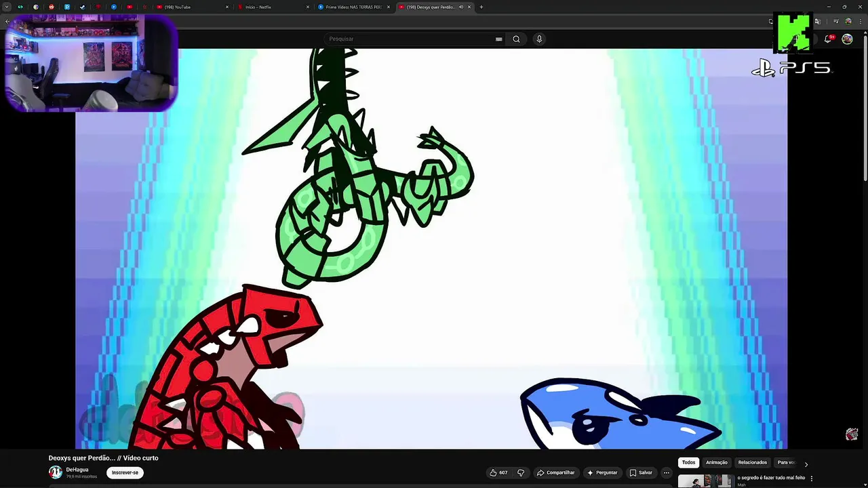Go back with the browser back arrow
The image size is (868, 488).
tap(7, 22)
